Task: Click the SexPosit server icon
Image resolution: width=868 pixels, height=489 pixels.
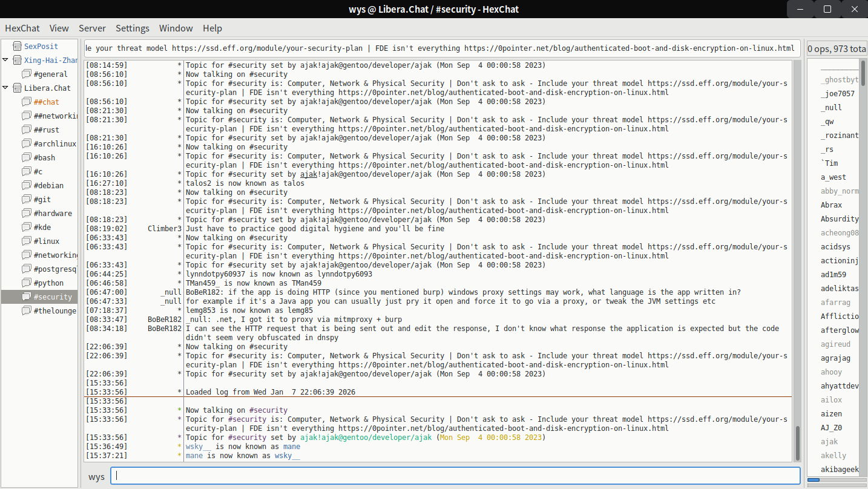Action: (x=17, y=46)
